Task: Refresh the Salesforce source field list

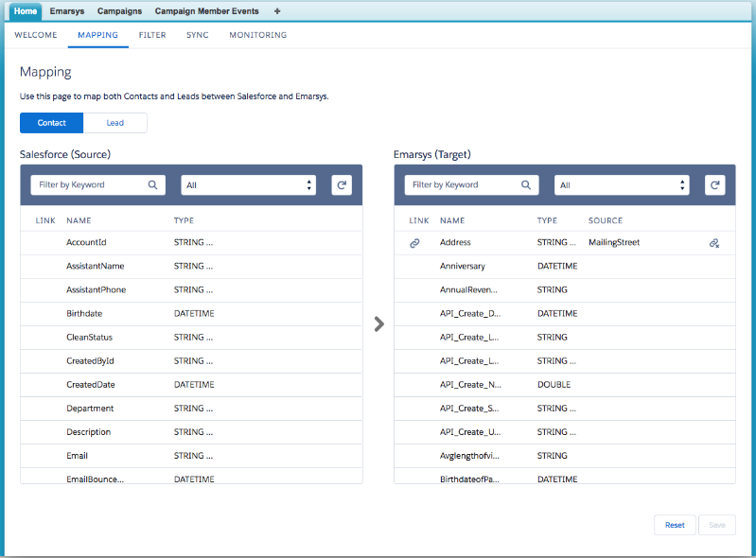Action: click(x=342, y=185)
